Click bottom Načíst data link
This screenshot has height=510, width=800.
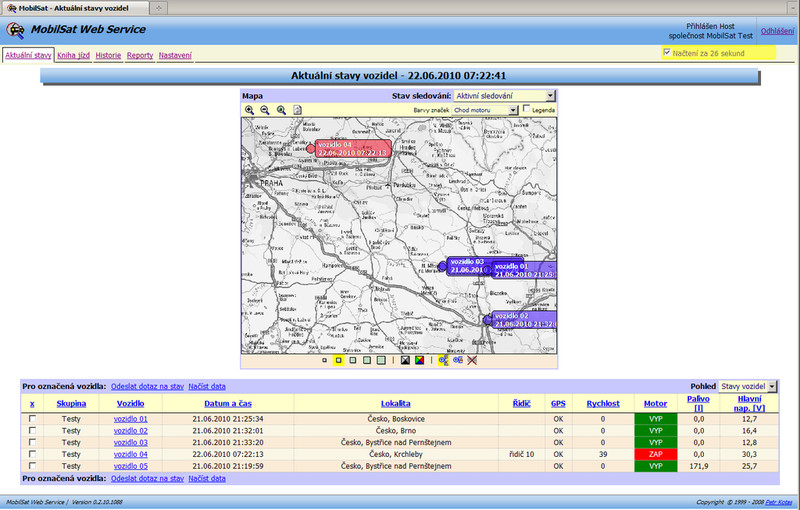(x=207, y=478)
